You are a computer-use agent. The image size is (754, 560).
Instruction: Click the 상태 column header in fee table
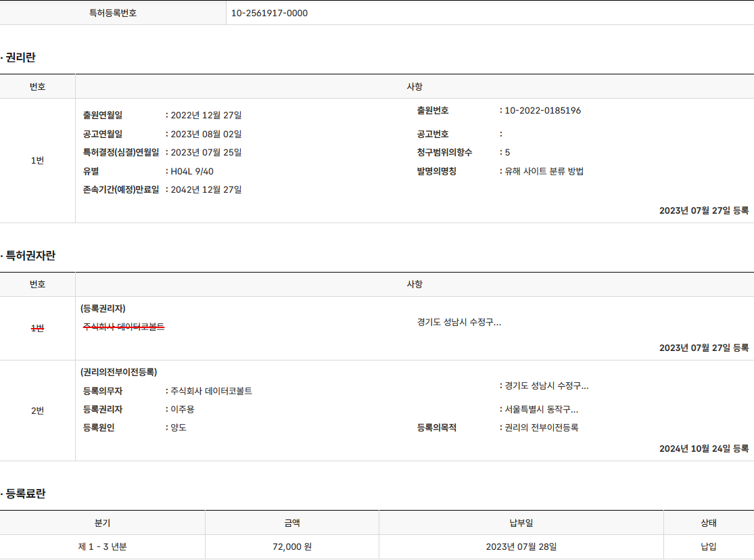coord(708,523)
